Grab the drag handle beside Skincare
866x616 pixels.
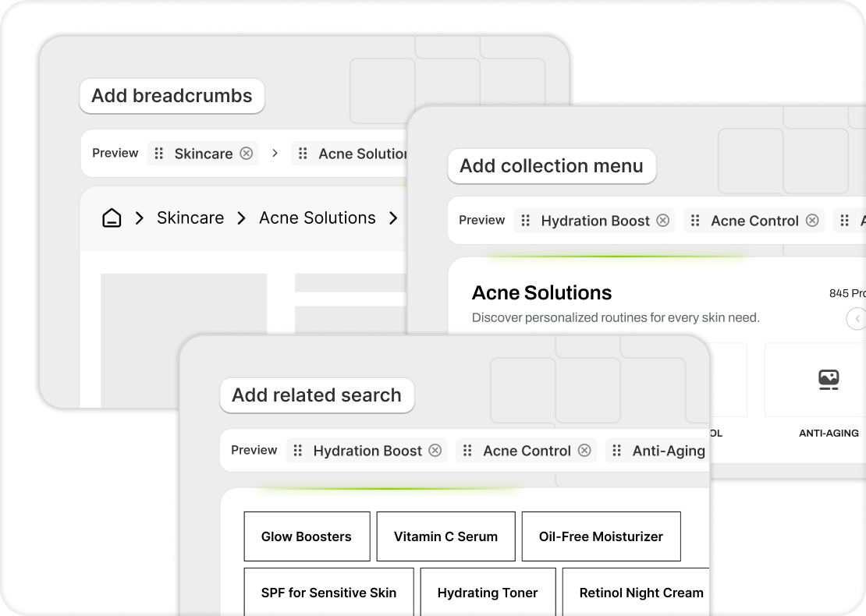159,154
